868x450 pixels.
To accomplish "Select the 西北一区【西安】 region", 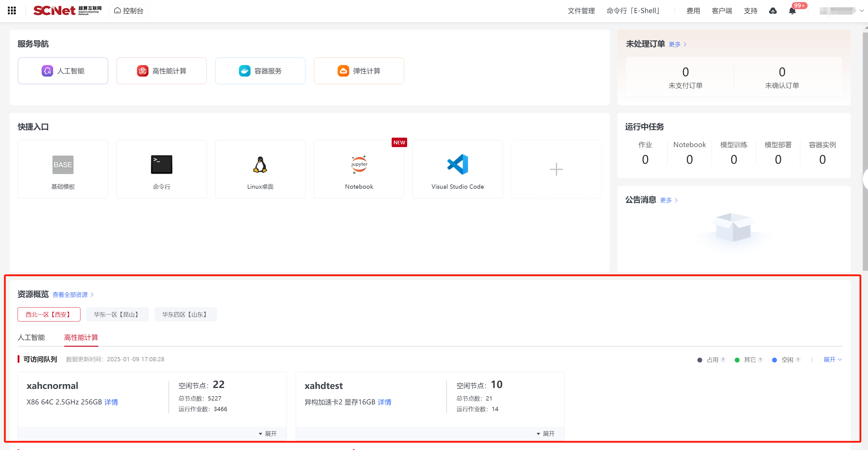I will click(x=49, y=314).
